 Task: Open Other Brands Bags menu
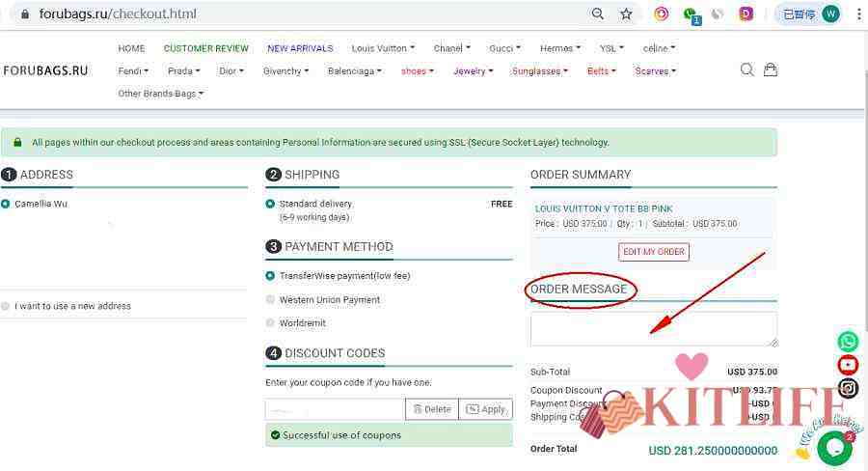pos(160,94)
